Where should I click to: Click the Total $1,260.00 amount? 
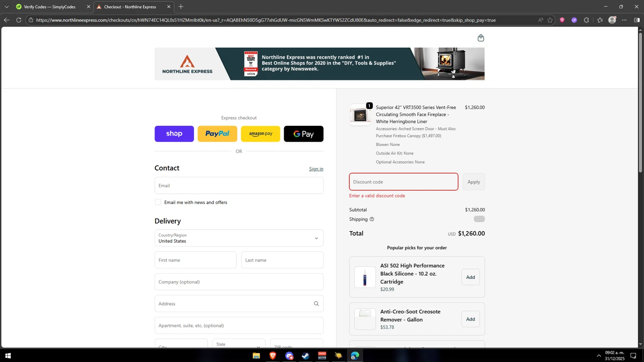pos(471,234)
